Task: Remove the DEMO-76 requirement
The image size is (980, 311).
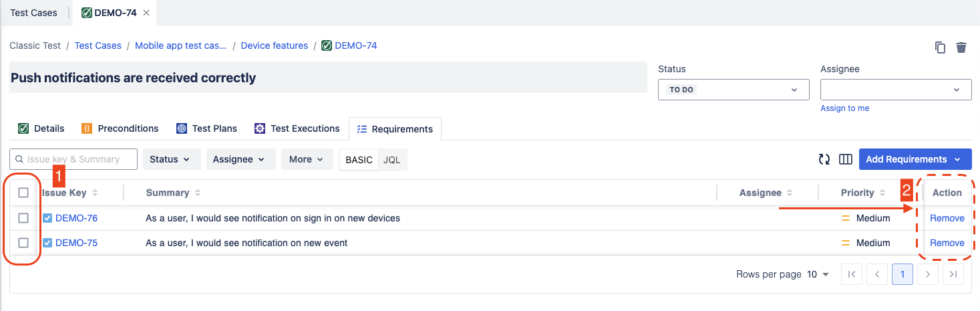Action: coord(947,218)
